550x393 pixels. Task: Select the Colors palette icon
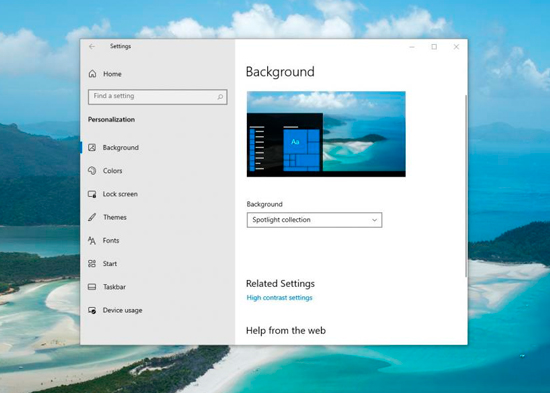(x=92, y=171)
